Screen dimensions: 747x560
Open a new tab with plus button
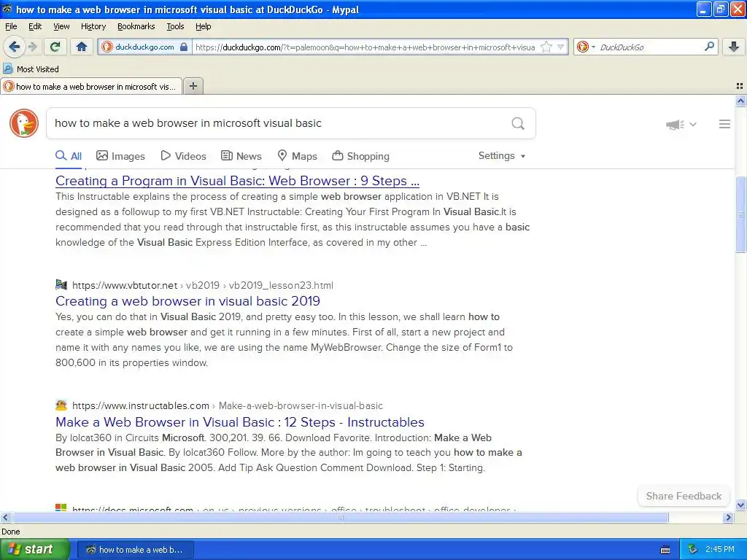193,86
